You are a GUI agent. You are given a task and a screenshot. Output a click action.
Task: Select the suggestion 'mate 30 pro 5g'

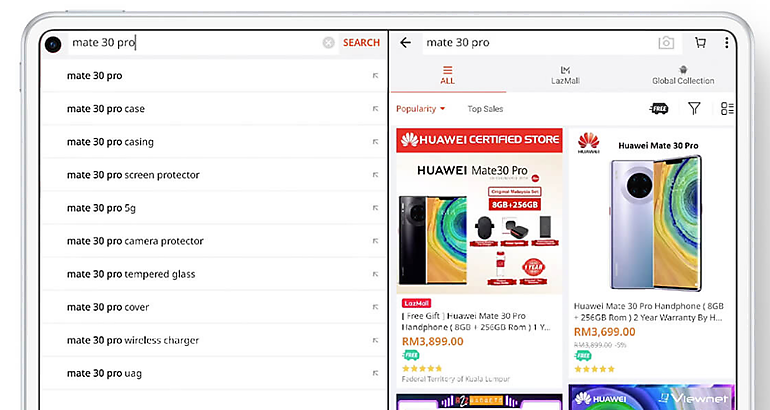click(x=214, y=208)
